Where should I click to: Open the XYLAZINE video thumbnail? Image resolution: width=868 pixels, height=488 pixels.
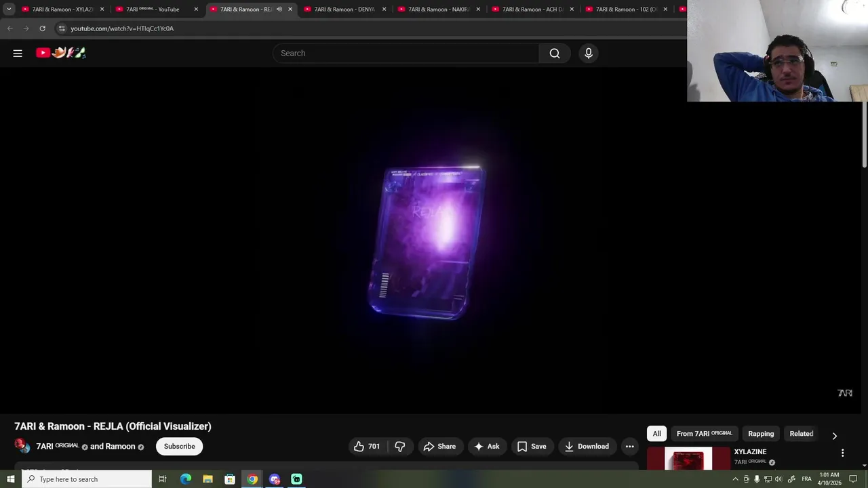[688, 459]
